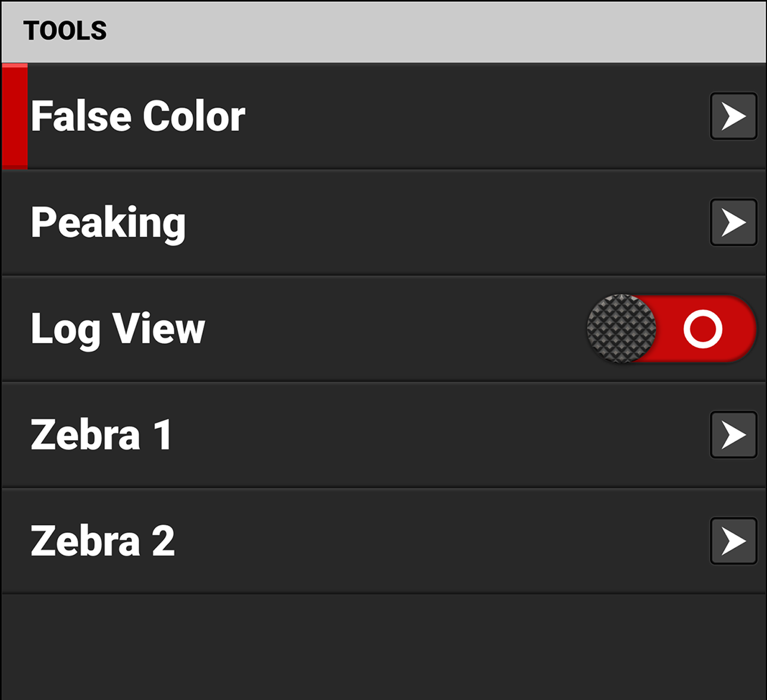This screenshot has height=700, width=767.
Task: Click blank space in the Zebra 1 row
Action: click(x=435, y=435)
